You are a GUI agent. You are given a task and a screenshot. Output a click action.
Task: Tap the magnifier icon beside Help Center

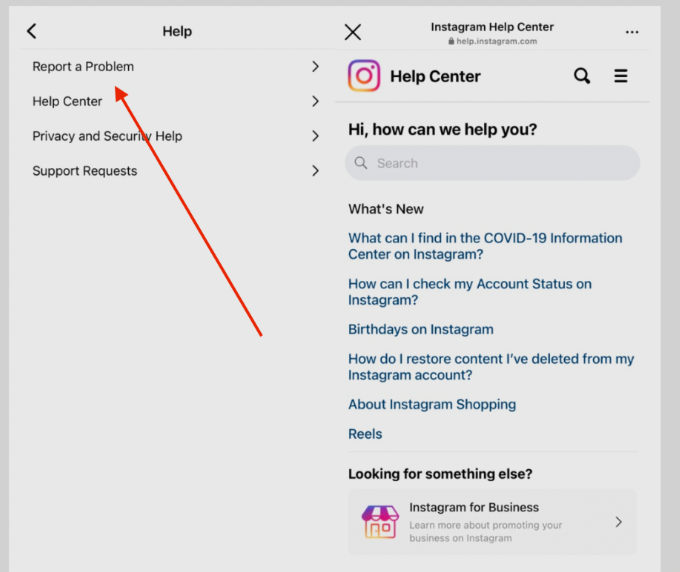(x=582, y=76)
